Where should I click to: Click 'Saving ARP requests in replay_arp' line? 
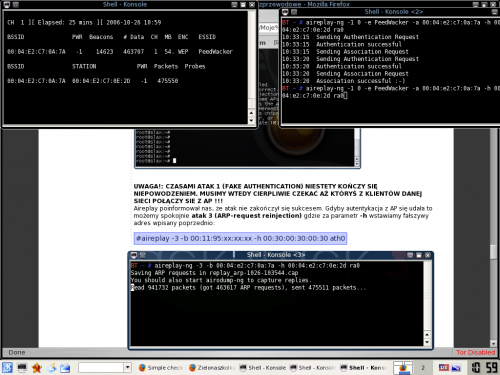[214, 273]
